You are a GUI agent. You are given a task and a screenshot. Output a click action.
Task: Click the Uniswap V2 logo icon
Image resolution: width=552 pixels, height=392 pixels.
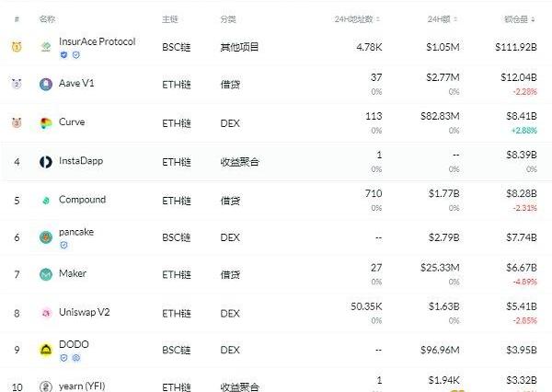(x=46, y=313)
